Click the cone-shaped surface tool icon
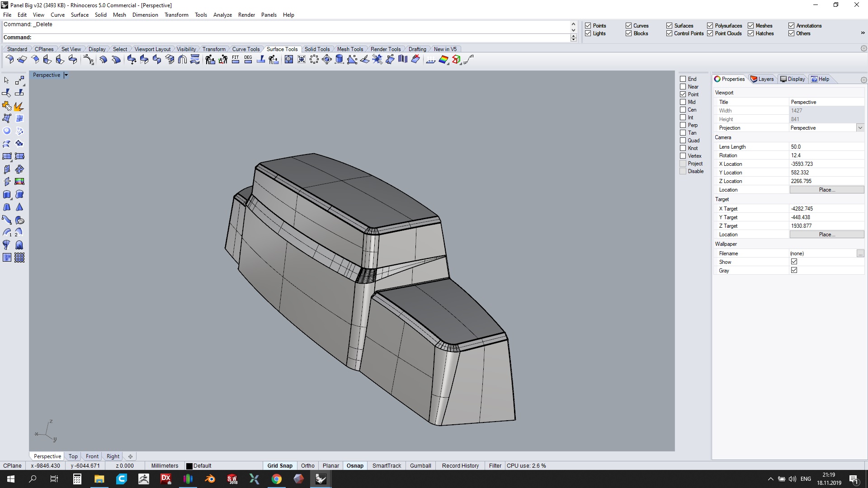This screenshot has width=868, height=488. click(x=19, y=207)
